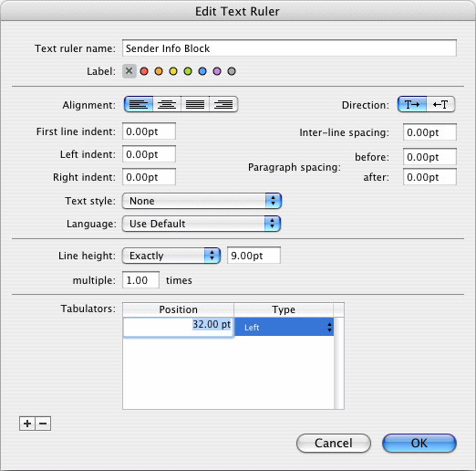476x471 pixels.
Task: Confirm changes with OK button
Action: (419, 443)
